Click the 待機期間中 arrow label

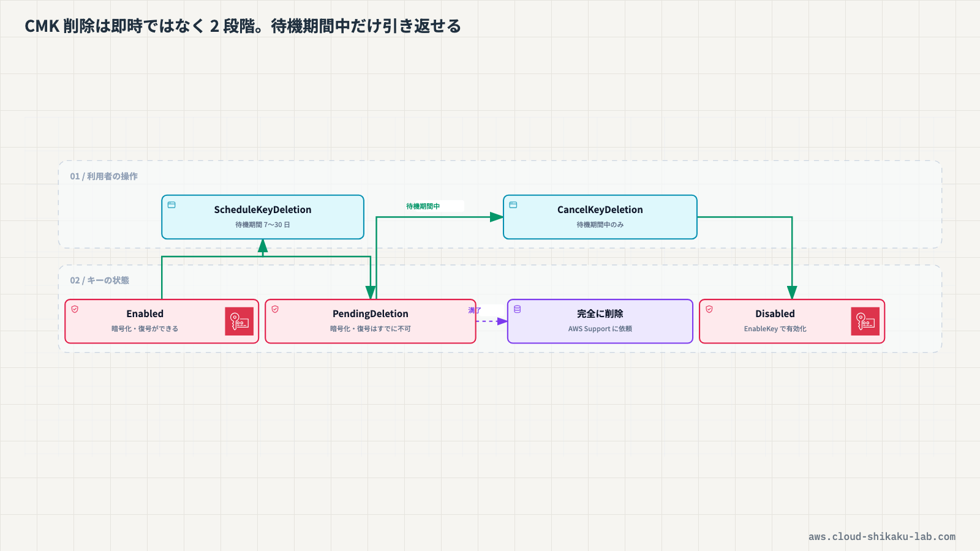(423, 206)
